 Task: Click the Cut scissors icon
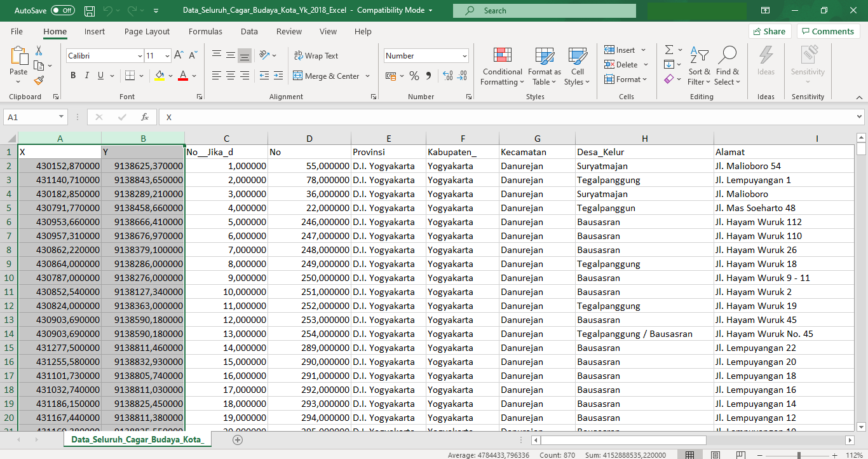(x=39, y=51)
